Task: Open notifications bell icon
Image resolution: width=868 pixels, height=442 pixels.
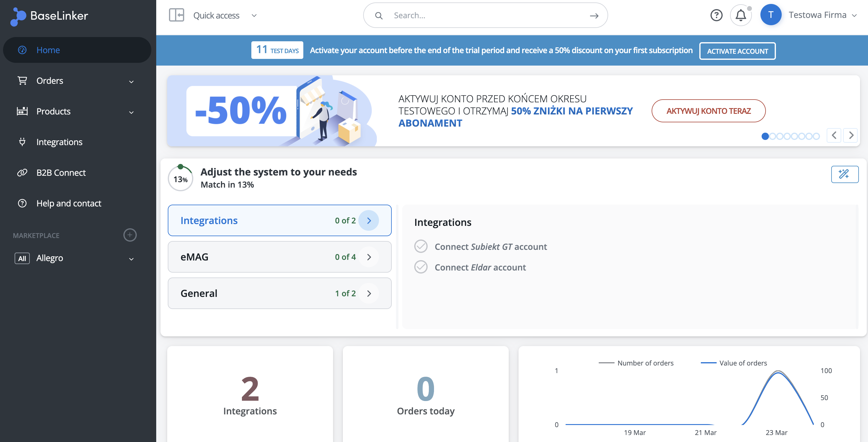Action: (740, 15)
